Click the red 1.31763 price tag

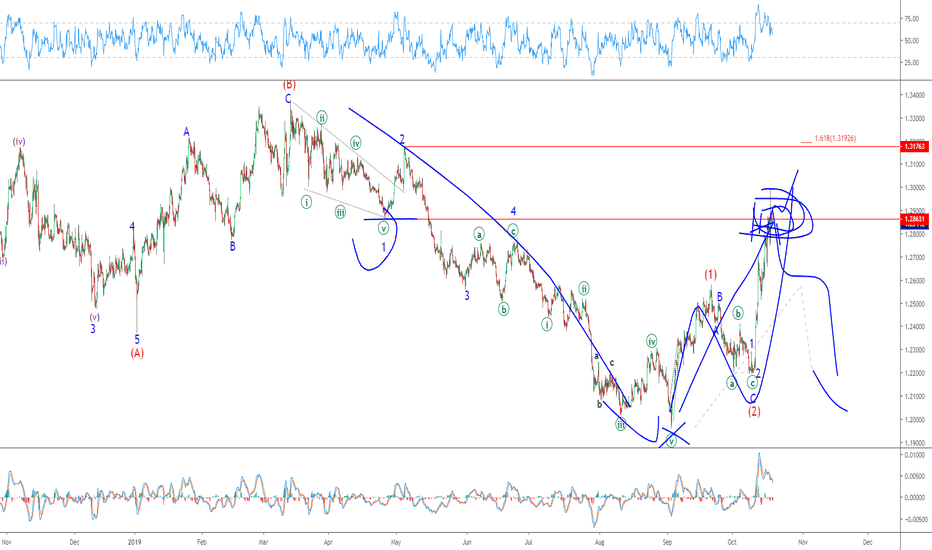tap(915, 146)
